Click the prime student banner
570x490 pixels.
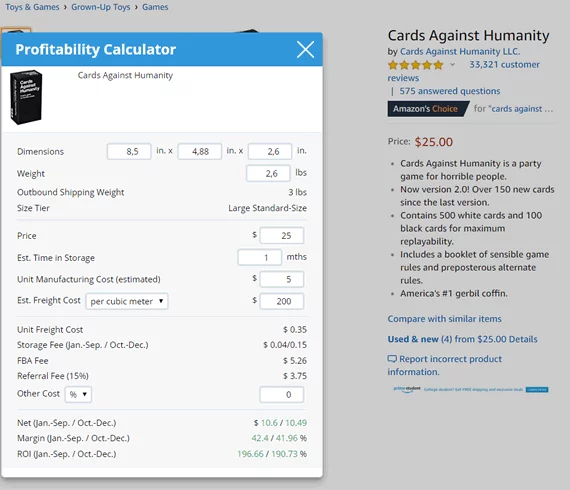pos(471,389)
